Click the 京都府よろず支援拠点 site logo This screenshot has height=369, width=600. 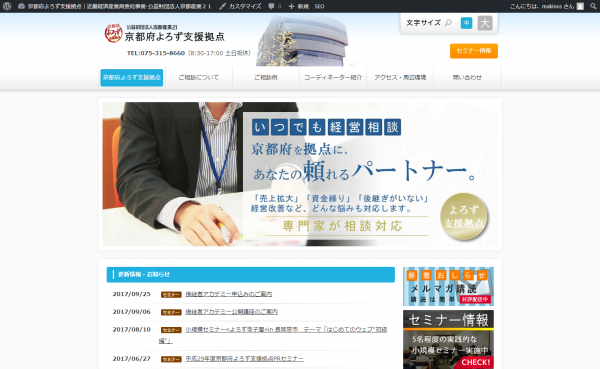click(165, 33)
